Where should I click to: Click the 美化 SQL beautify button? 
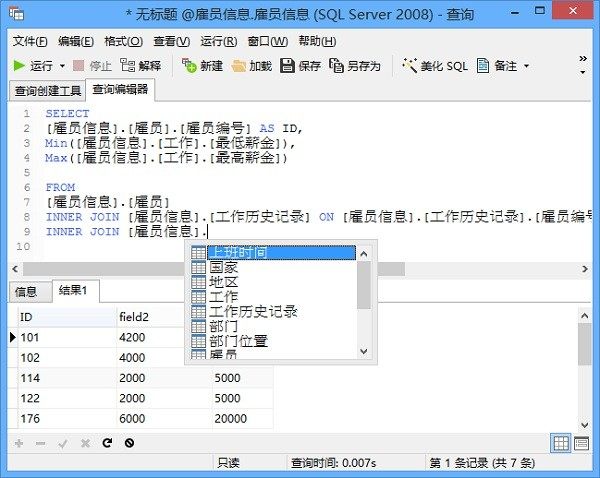pyautogui.click(x=435, y=66)
